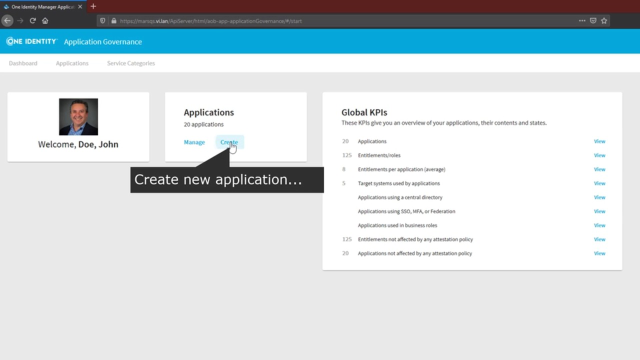Click Create in Applications card
The image size is (640, 360).
click(229, 142)
